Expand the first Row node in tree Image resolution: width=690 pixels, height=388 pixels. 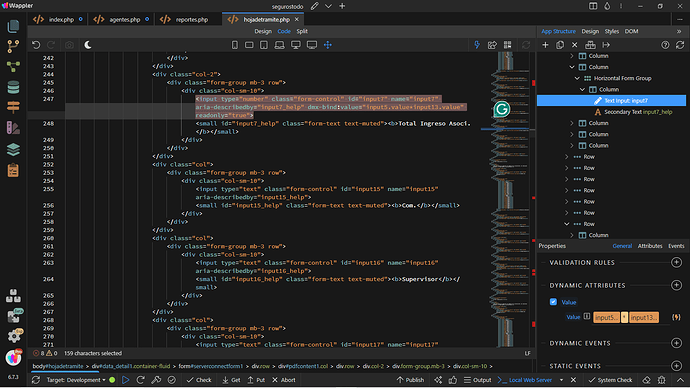(x=567, y=157)
